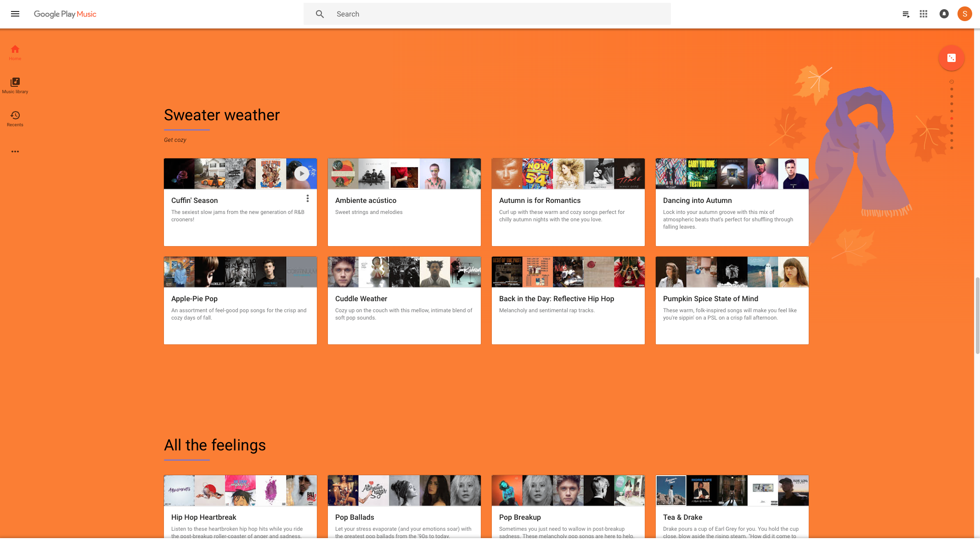The width and height of the screenshot is (980, 545).
Task: Open Cuffin' Season card options menu
Action: (x=308, y=198)
